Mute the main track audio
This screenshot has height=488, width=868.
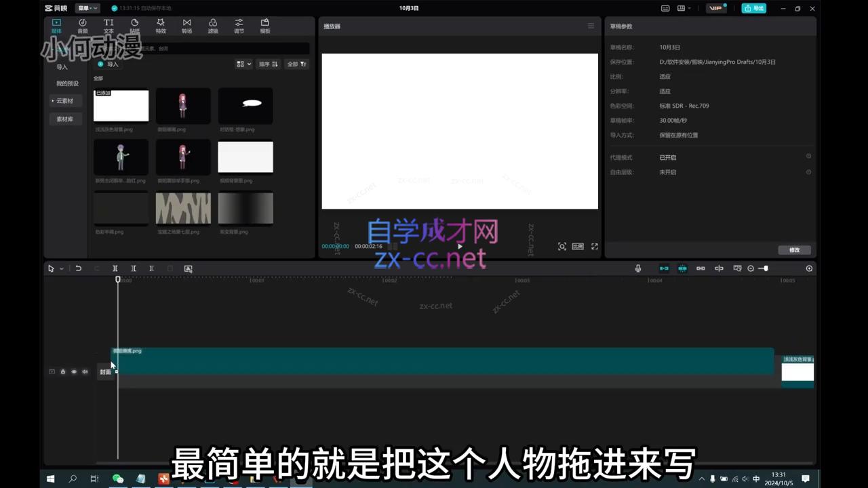85,371
